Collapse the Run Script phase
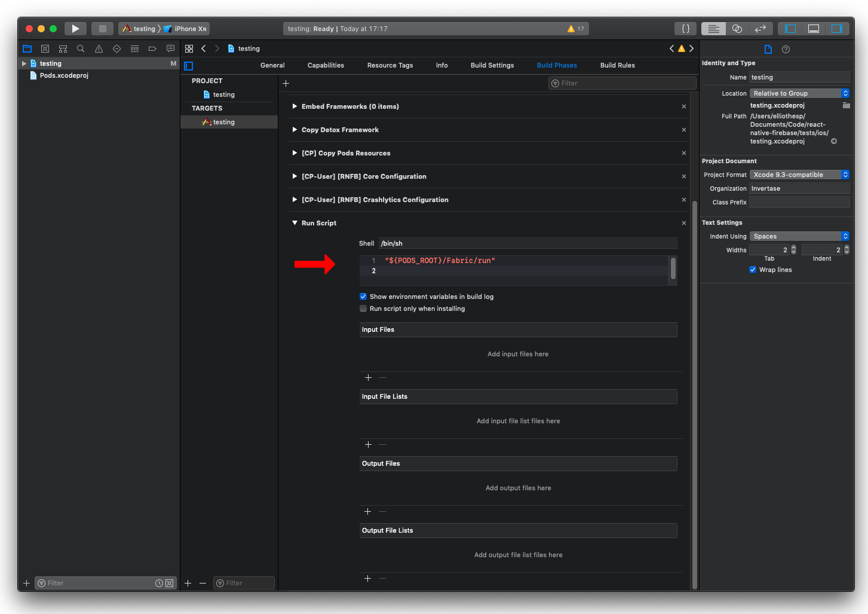 click(295, 223)
